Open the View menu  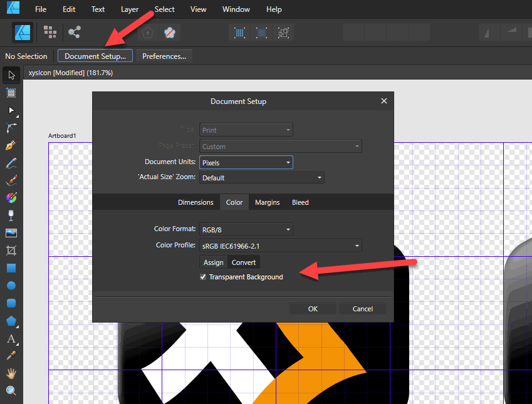[198, 9]
